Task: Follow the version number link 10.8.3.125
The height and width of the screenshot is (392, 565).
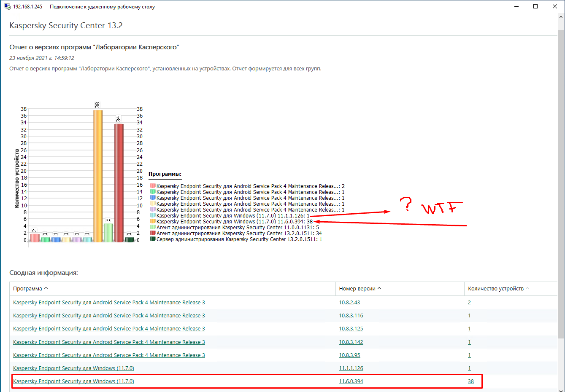Action: click(351, 329)
